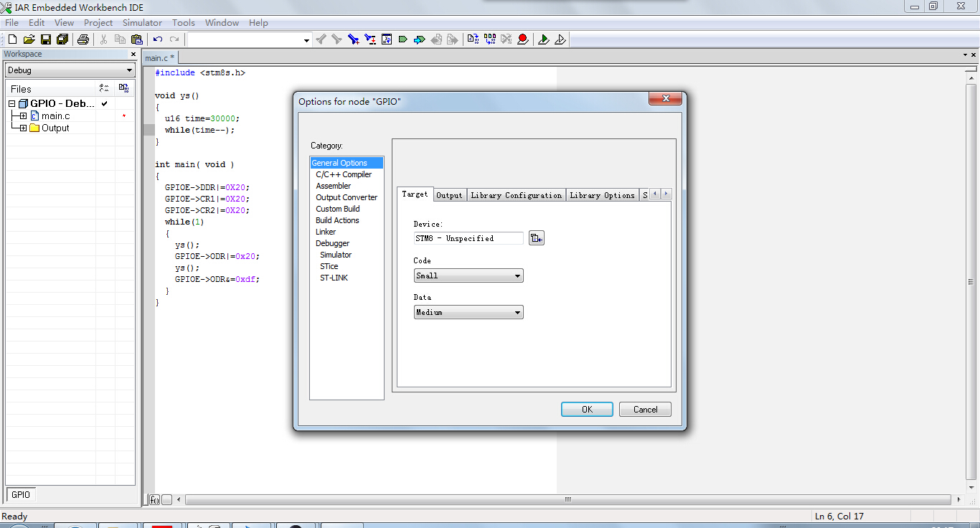This screenshot has width=980, height=528.
Task: Click the Find Previous toolbar icon
Action: pos(321,39)
